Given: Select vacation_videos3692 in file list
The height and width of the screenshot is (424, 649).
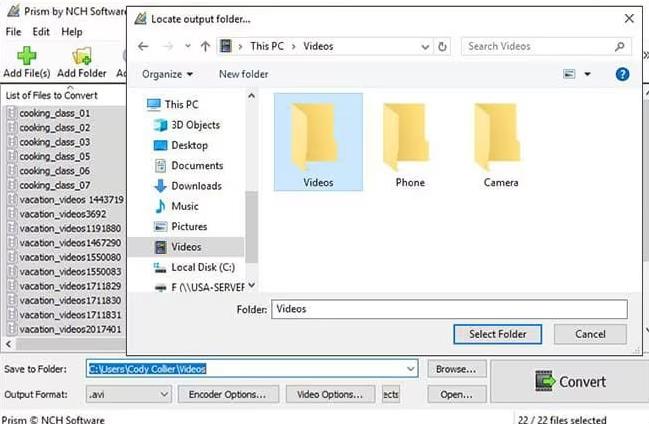Looking at the screenshot, I should (63, 214).
